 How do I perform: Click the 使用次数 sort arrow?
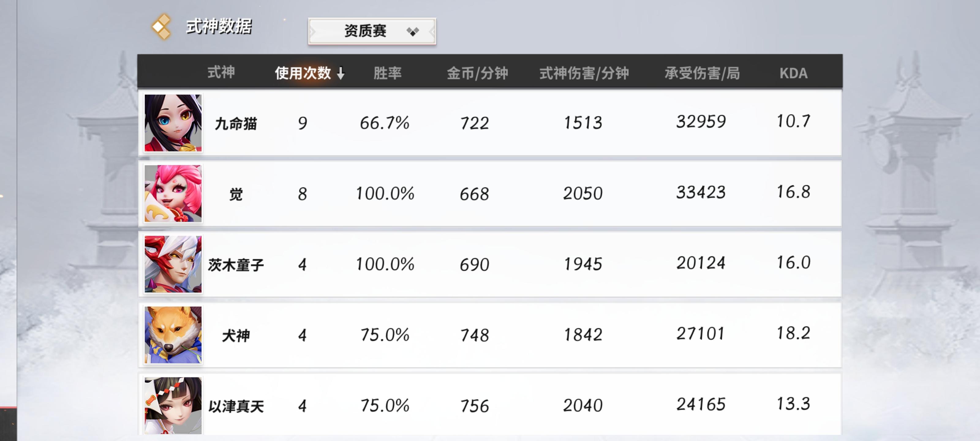tap(341, 73)
